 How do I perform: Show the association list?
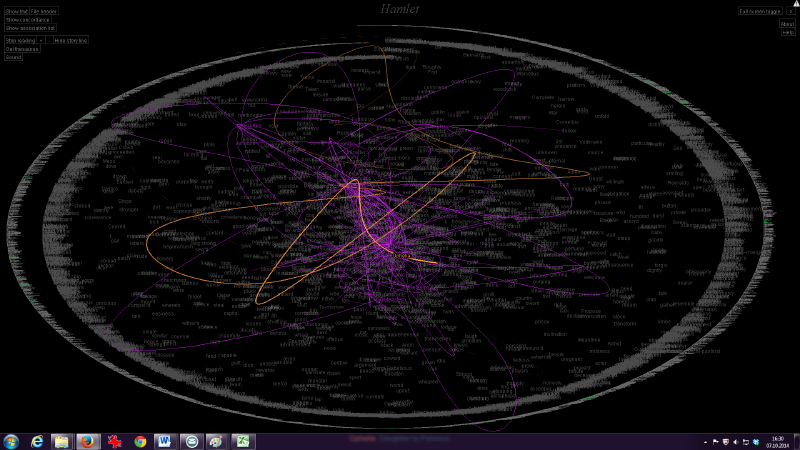click(x=30, y=28)
